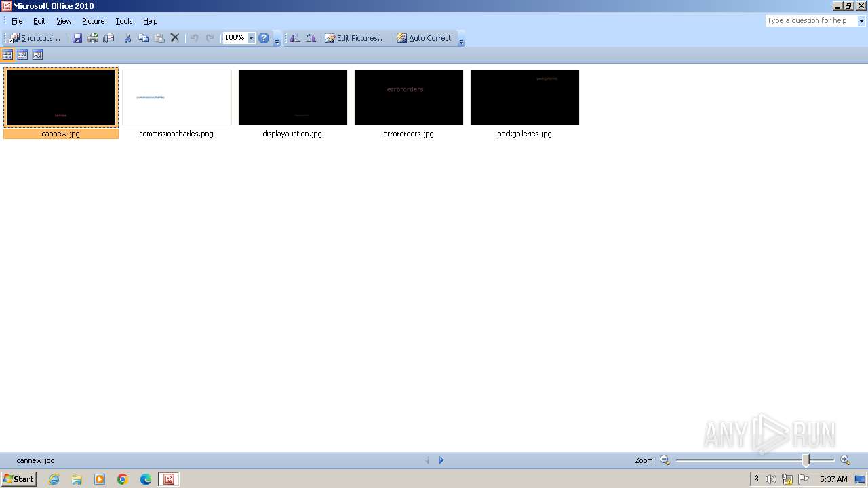Click the zoom out magnifier icon
868x488 pixels.
tap(665, 460)
